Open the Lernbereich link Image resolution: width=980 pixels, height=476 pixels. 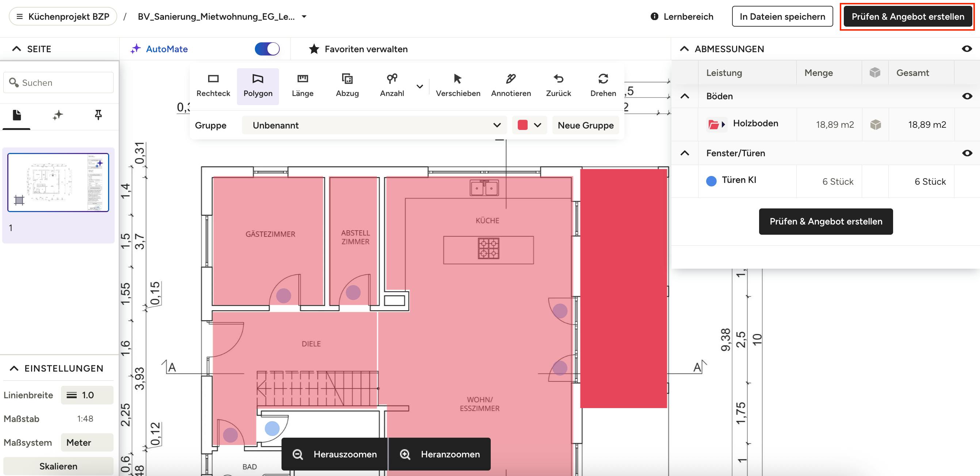click(682, 16)
